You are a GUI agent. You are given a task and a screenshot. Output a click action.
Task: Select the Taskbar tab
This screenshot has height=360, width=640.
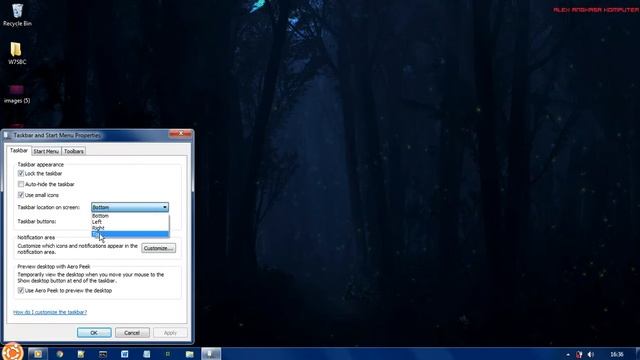(19, 151)
